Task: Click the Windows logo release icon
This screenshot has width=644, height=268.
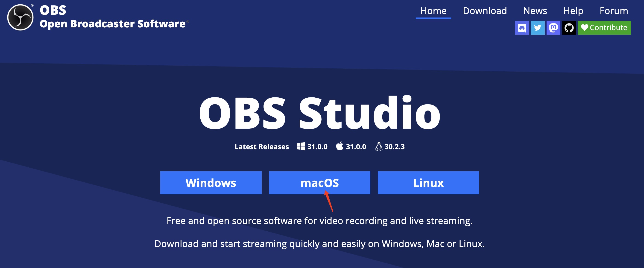Action: pyautogui.click(x=301, y=146)
